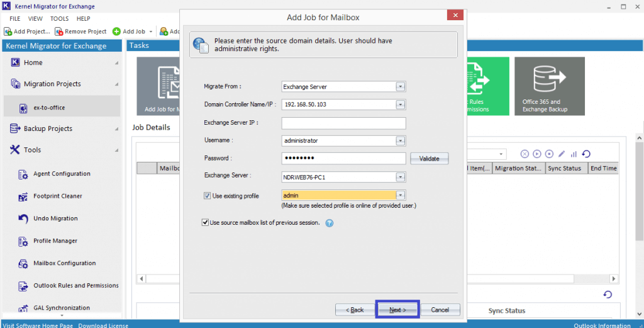Open the admin profile dropdown
644x328 pixels.
point(401,195)
